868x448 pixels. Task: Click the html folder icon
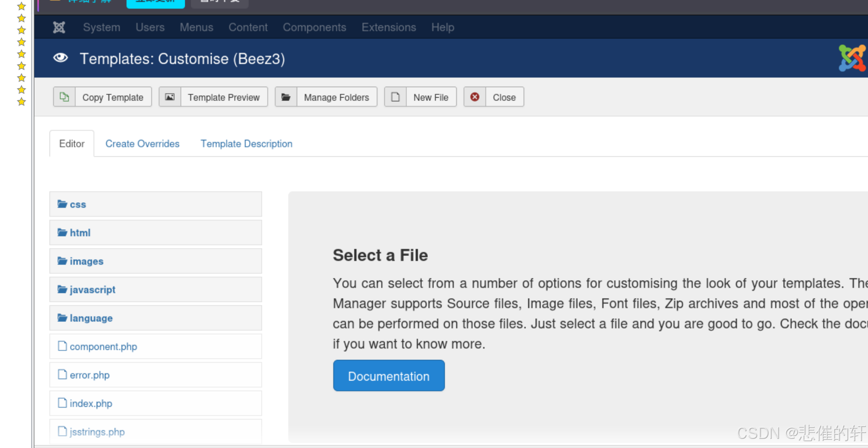pyautogui.click(x=62, y=232)
